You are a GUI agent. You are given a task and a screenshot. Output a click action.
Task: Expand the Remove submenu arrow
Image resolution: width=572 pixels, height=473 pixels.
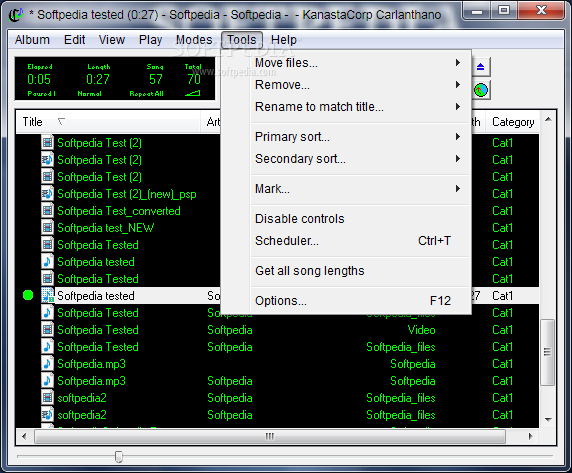pyautogui.click(x=458, y=85)
